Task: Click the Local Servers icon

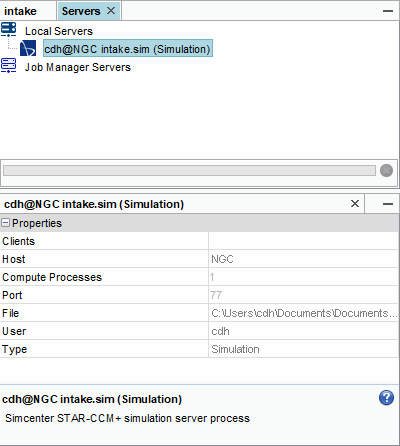Action: point(8,30)
